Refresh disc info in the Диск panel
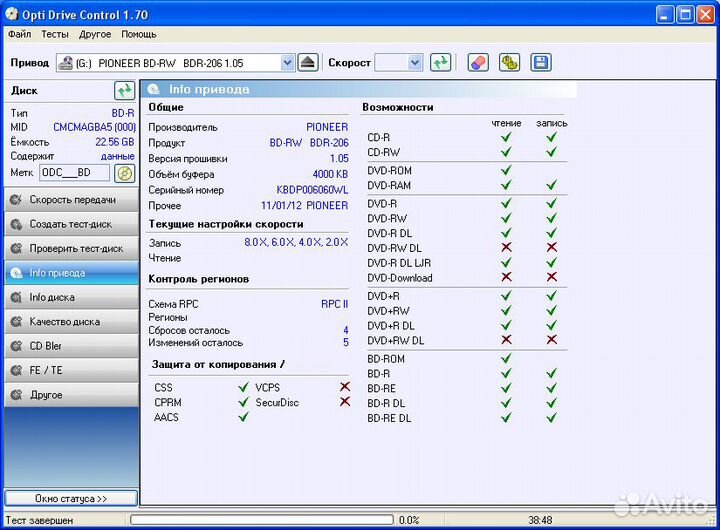 [x=124, y=91]
